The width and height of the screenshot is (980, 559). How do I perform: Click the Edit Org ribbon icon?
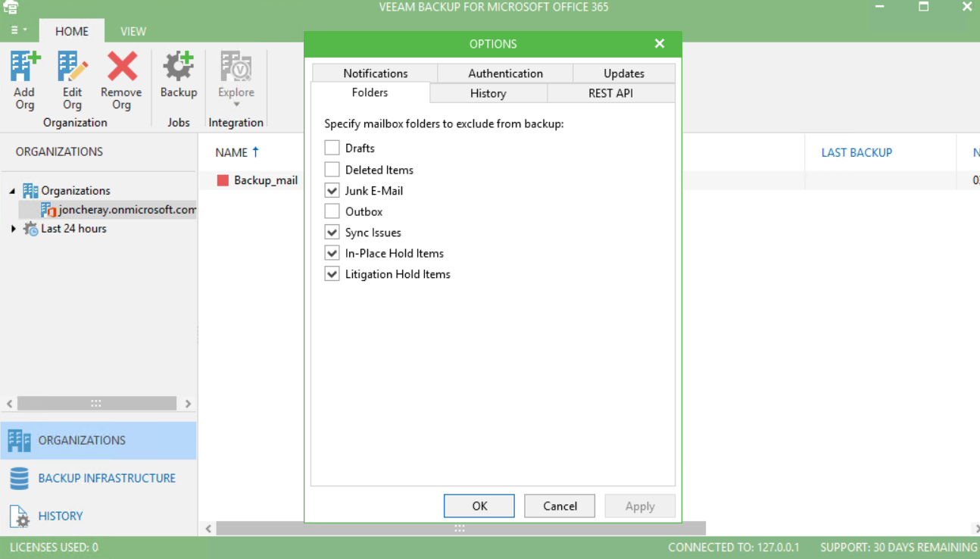73,67
